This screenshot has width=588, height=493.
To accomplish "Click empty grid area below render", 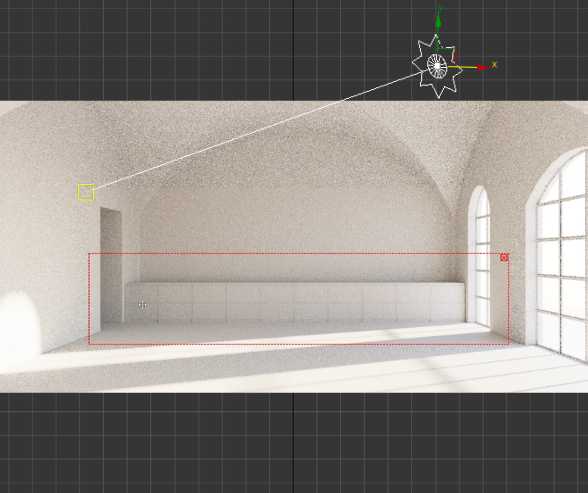I will (294, 442).
